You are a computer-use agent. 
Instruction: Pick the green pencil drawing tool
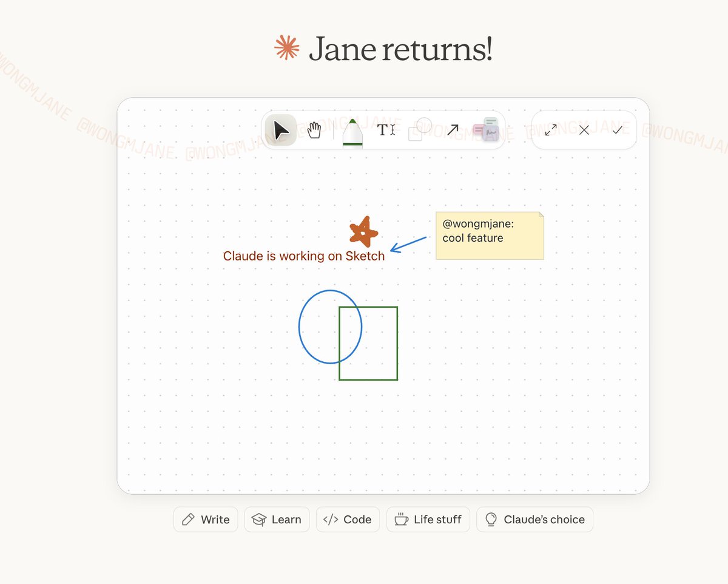352,133
